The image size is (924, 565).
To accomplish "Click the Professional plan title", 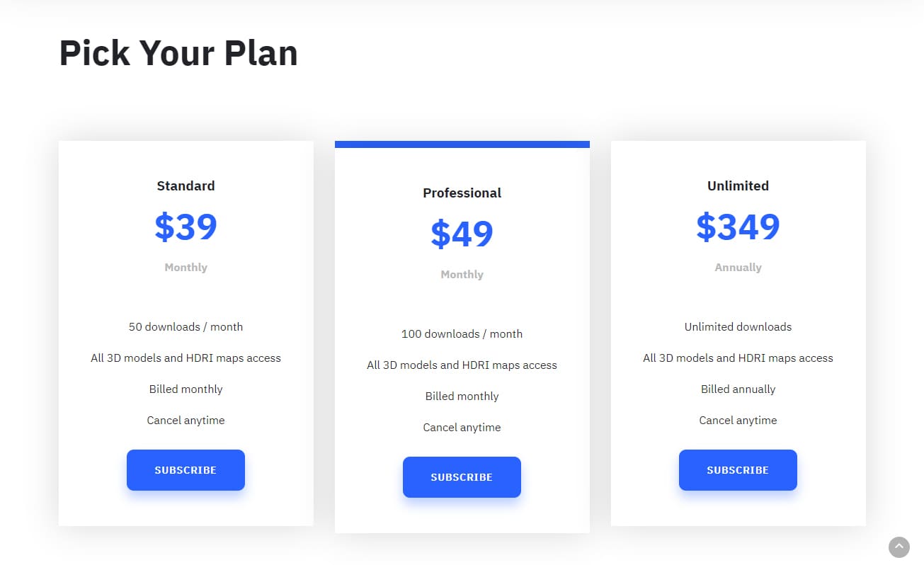I will click(x=462, y=193).
